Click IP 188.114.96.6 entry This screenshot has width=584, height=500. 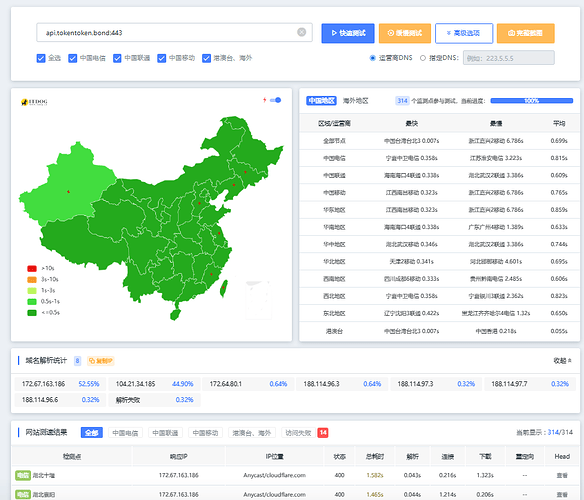click(60, 400)
